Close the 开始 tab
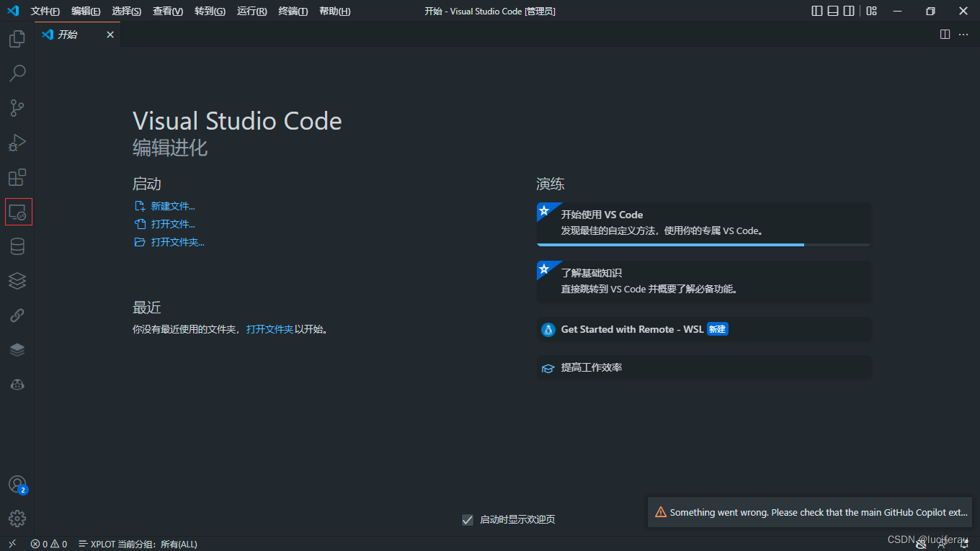Image resolution: width=980 pixels, height=551 pixels. coord(110,35)
